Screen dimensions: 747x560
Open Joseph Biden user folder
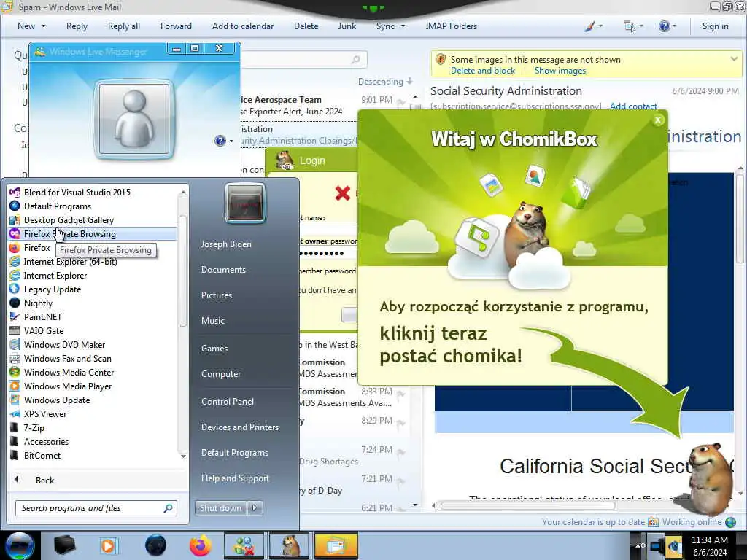coord(226,244)
